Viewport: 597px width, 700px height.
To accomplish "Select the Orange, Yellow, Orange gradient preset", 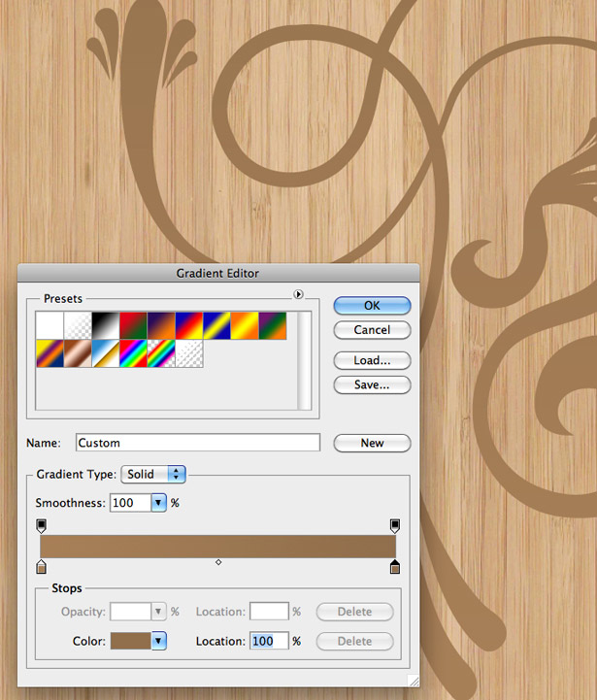I will 245,325.
